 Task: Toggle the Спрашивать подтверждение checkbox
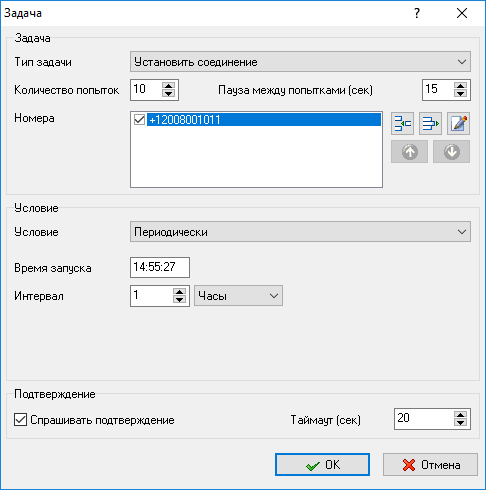pos(20,420)
